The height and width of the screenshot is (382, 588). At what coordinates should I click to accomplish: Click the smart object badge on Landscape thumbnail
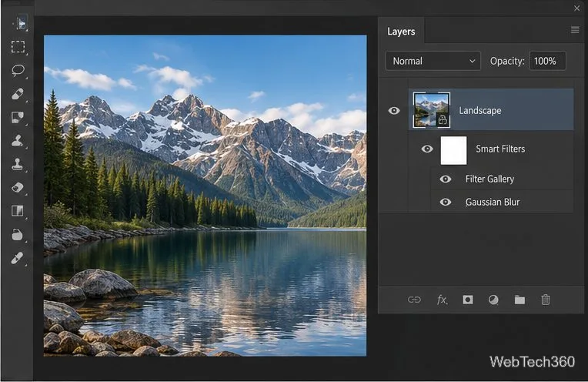tap(443, 119)
